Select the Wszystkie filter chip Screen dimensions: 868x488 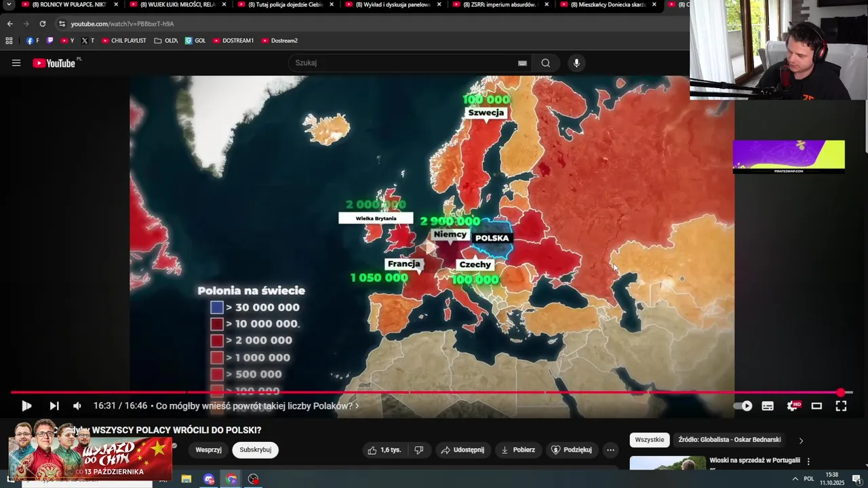tap(650, 440)
